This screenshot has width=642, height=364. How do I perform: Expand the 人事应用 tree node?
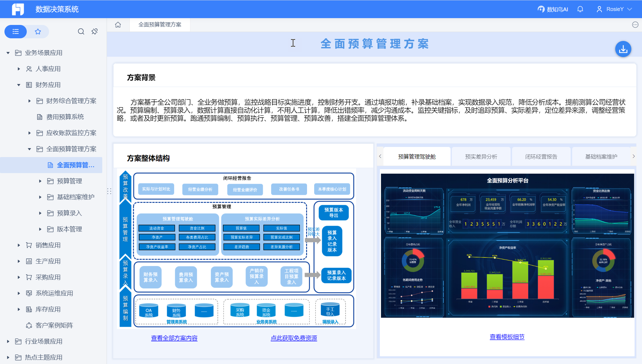pyautogui.click(x=19, y=69)
